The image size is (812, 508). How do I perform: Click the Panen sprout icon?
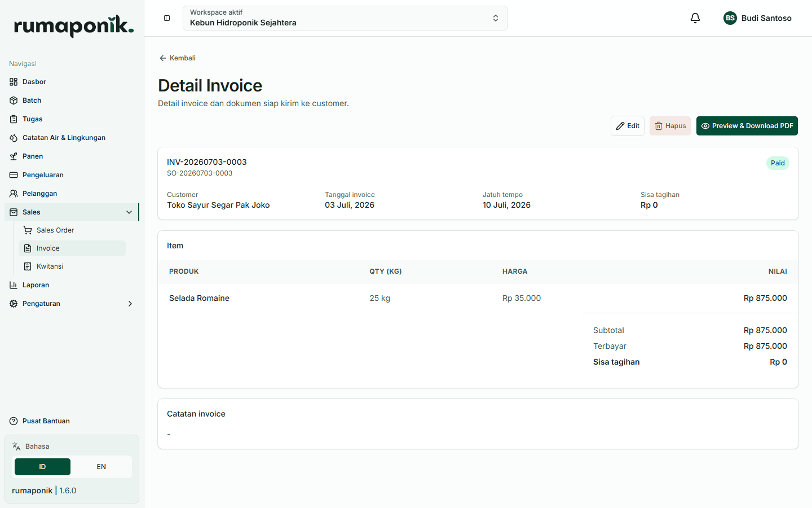point(14,156)
